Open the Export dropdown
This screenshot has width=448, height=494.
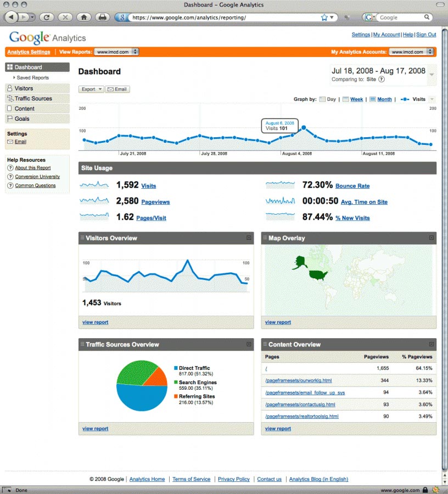point(91,89)
